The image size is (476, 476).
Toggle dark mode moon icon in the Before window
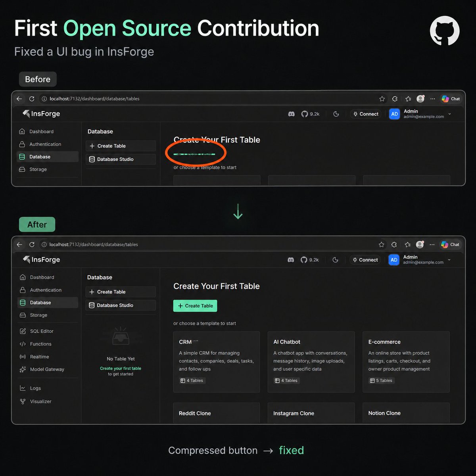click(336, 114)
